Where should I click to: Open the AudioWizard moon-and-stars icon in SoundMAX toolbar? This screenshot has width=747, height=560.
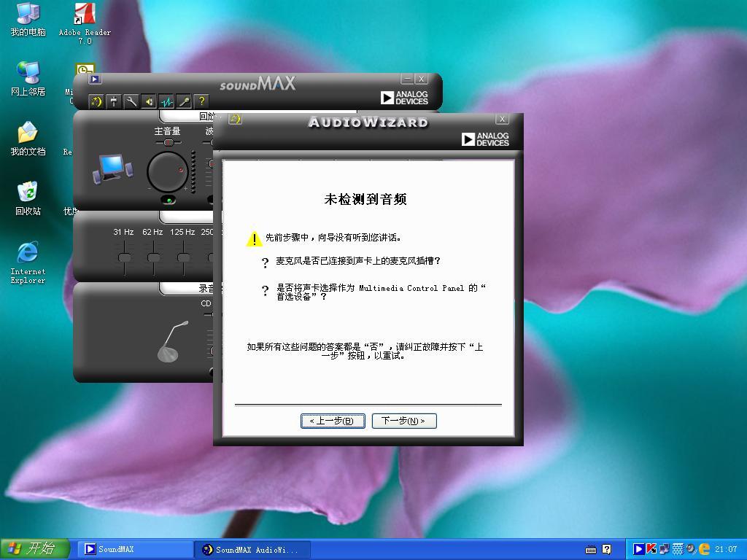[x=96, y=101]
